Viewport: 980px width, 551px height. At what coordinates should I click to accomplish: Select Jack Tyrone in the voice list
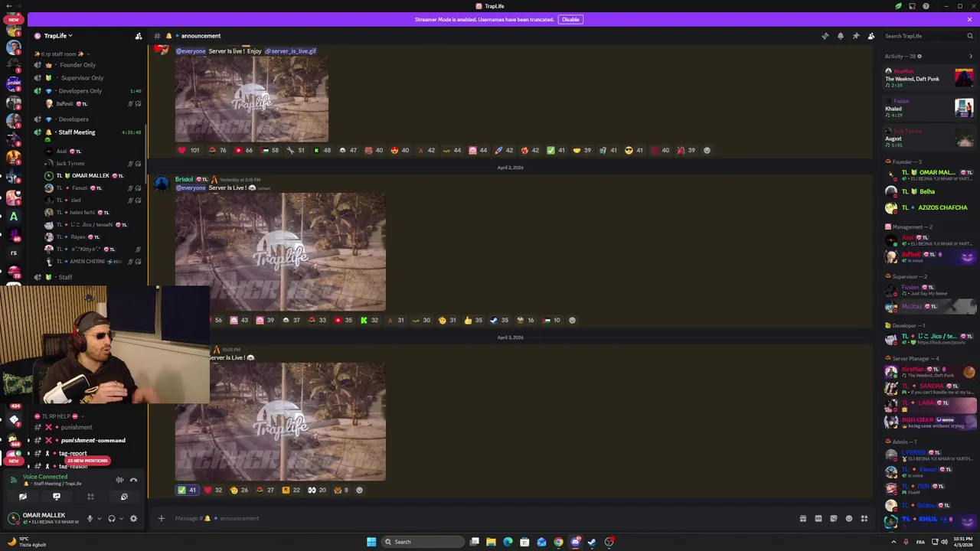(70, 163)
